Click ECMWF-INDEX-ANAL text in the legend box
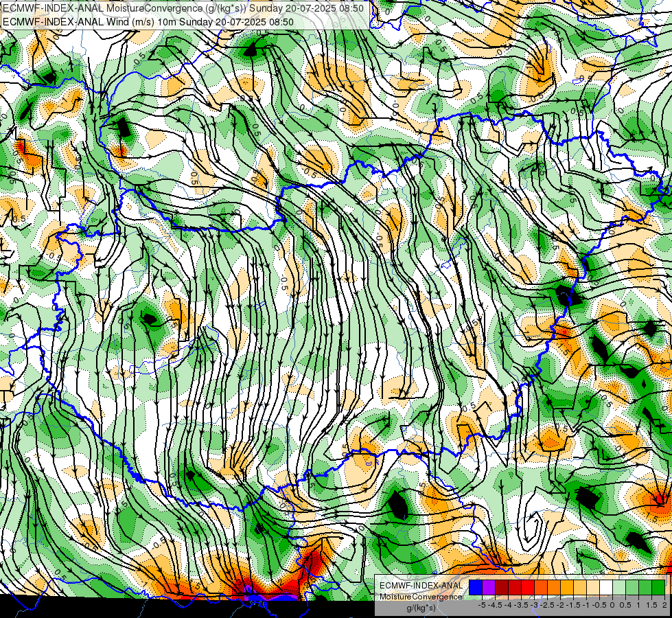Screen dimensions: 672x618 tap(421, 586)
